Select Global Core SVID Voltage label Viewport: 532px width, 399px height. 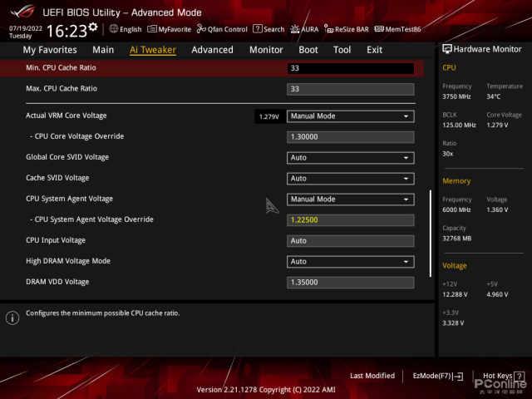click(67, 157)
